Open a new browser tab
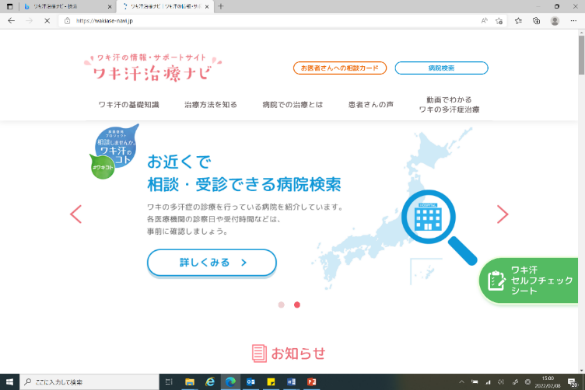The height and width of the screenshot is (390, 585). pyautogui.click(x=221, y=6)
